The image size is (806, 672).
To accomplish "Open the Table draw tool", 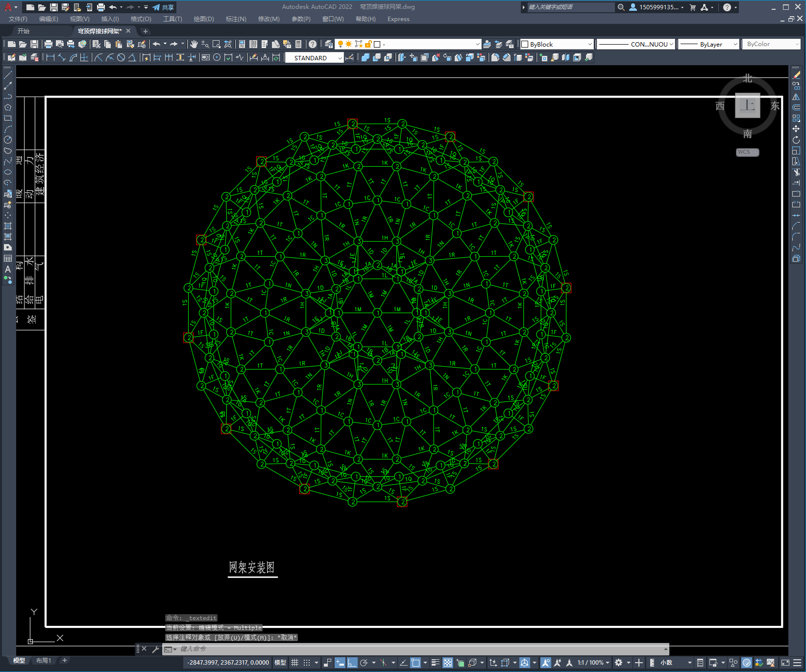I will pyautogui.click(x=8, y=258).
